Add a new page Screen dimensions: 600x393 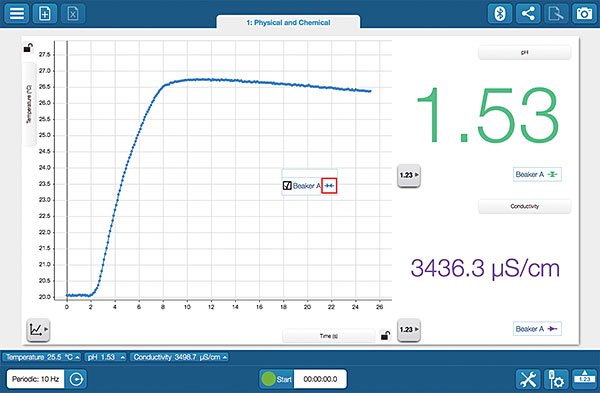pos(45,13)
